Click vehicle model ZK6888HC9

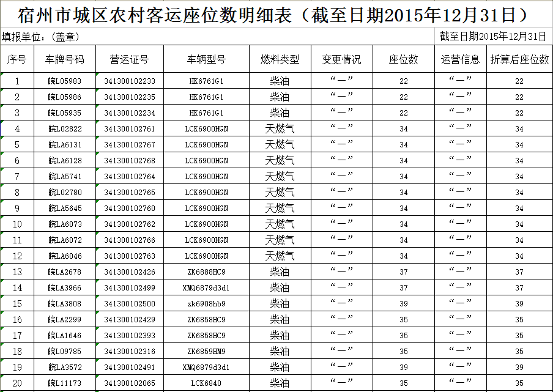(x=206, y=272)
